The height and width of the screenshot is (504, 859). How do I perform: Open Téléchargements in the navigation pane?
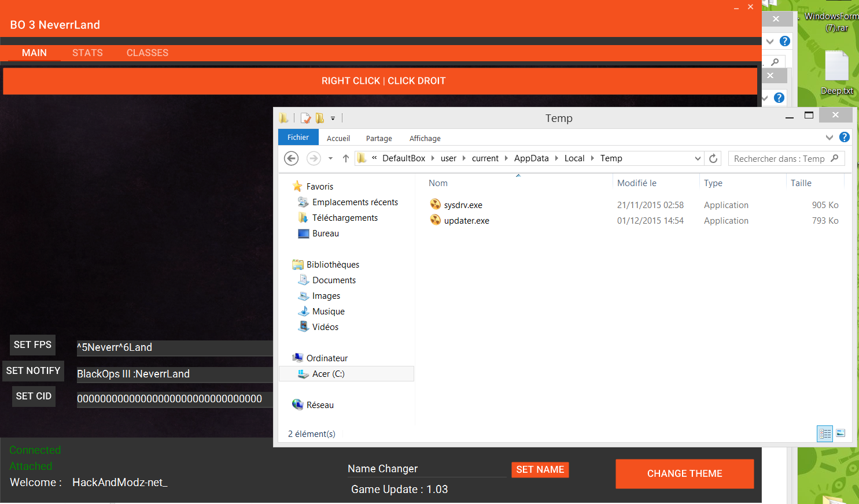click(x=345, y=217)
